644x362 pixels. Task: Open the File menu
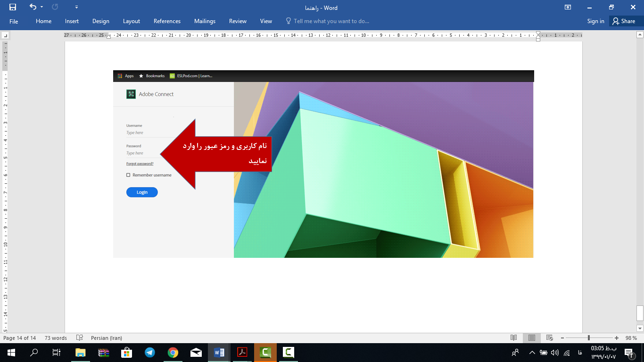coord(14,21)
